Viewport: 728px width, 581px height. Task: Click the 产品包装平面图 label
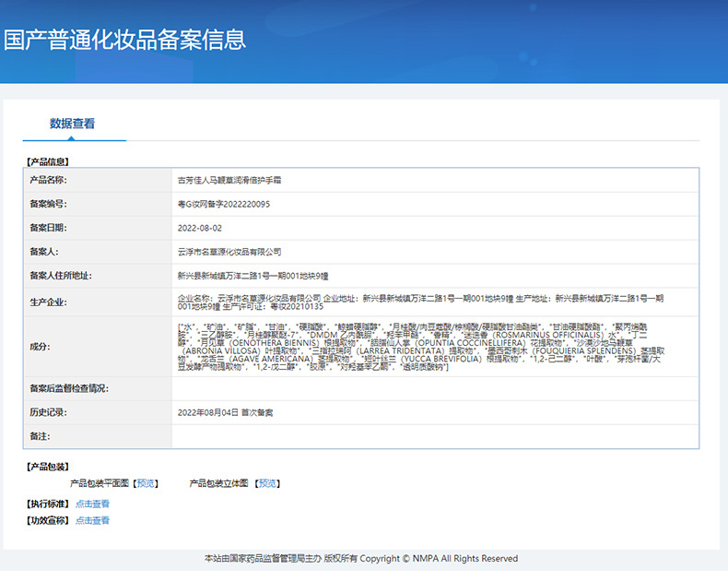tap(100, 483)
